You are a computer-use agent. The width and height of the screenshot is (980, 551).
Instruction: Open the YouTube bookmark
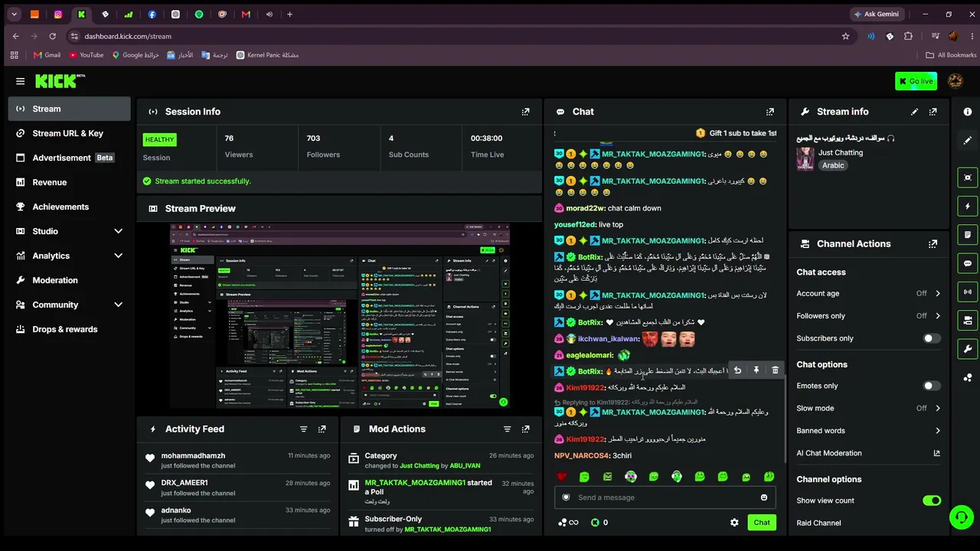(86, 55)
